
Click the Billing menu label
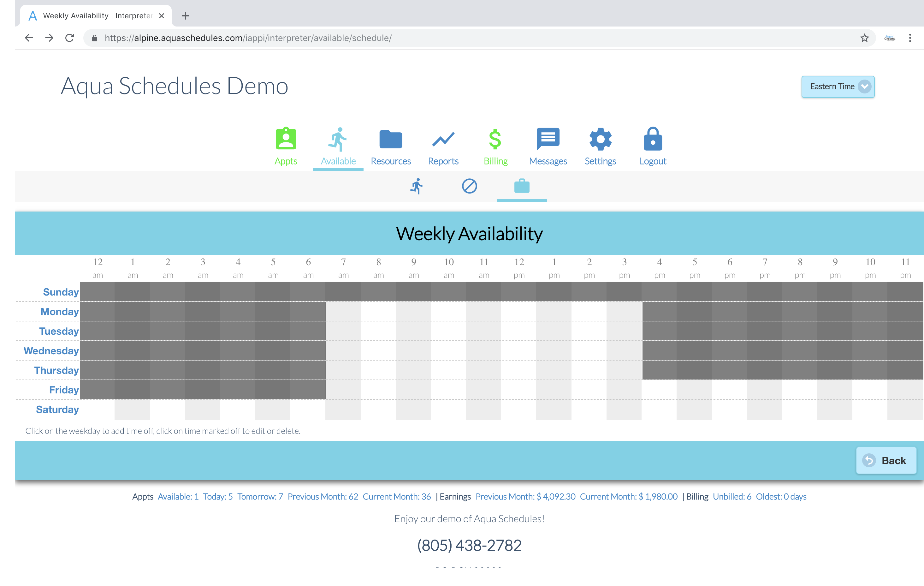[x=495, y=161]
